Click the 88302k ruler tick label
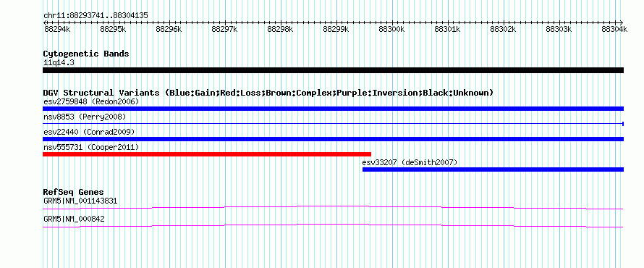Image resolution: width=644 pixels, height=268 pixels. tap(503, 29)
